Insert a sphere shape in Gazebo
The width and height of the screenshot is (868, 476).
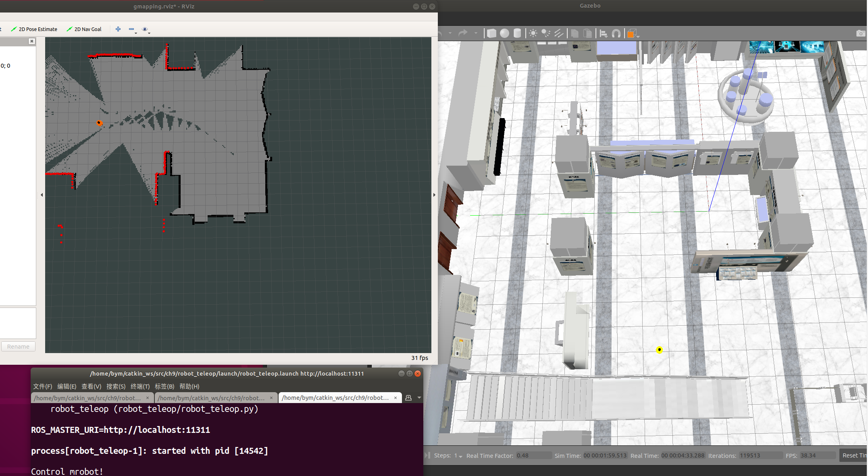click(504, 33)
